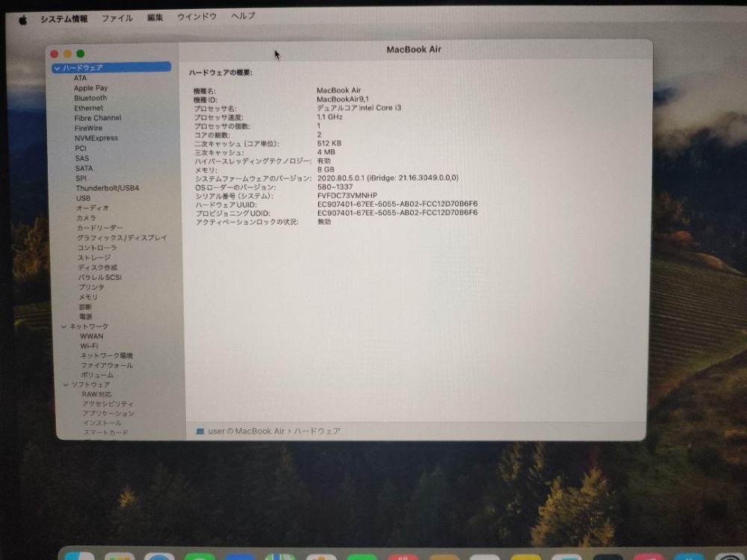Select ハードウェア in the sidebar
Image resolution: width=747 pixels, height=560 pixels.
tap(111, 67)
